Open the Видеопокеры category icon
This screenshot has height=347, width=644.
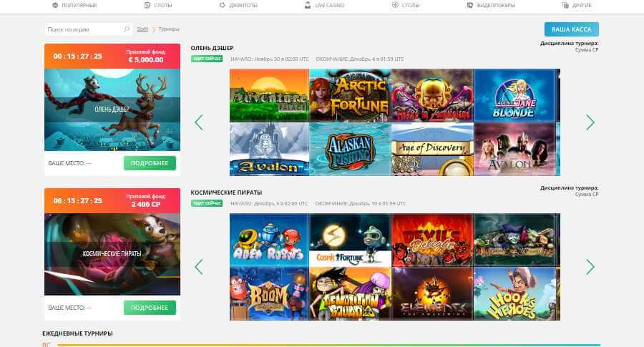click(x=470, y=5)
